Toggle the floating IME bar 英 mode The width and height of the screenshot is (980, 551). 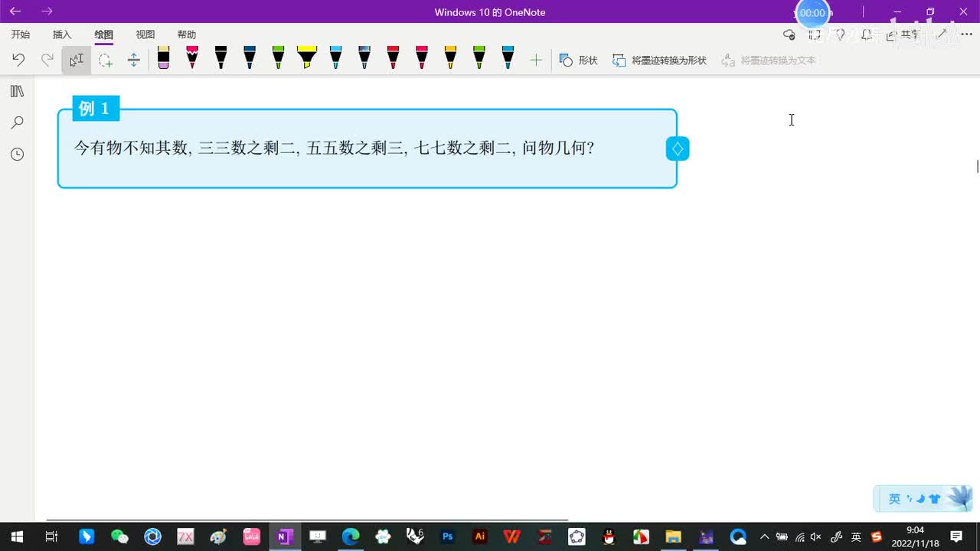tap(894, 499)
